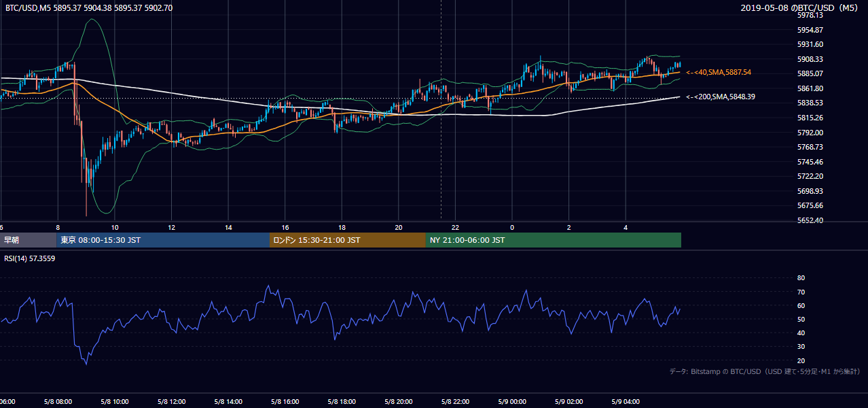Image resolution: width=868 pixels, height=408 pixels.
Task: Click bottom time label 5/9 02:00
Action: pyautogui.click(x=568, y=402)
